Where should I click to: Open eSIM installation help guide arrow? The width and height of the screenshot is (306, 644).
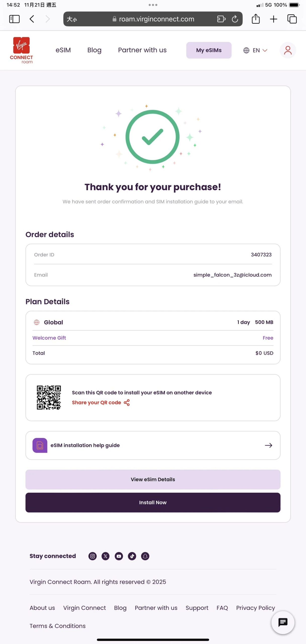tap(268, 445)
